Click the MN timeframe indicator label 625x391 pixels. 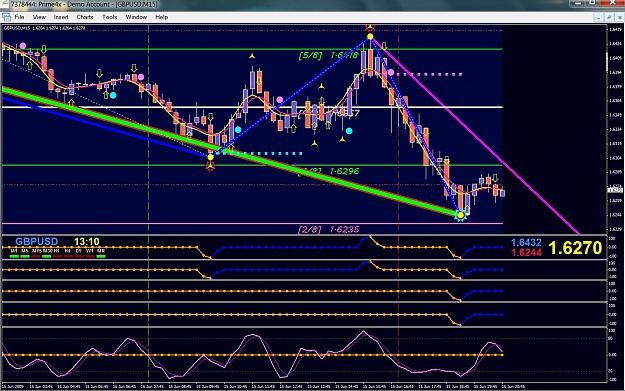(x=101, y=251)
